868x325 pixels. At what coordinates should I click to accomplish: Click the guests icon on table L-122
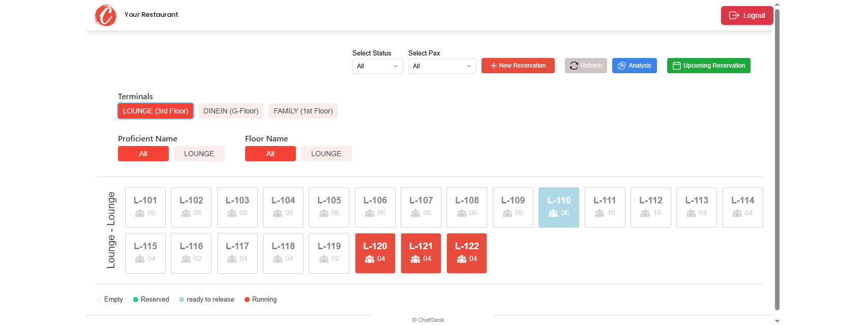click(x=462, y=259)
